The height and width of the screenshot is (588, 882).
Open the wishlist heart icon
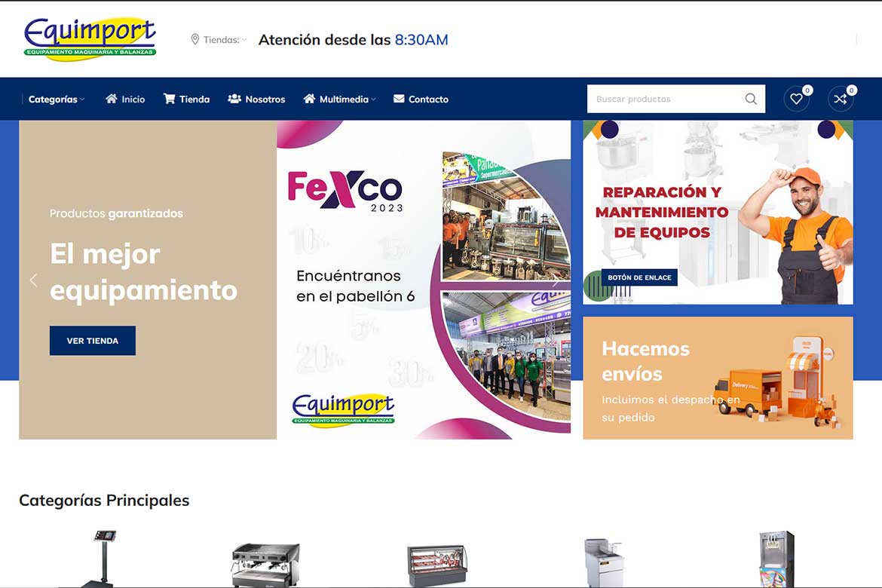click(x=797, y=99)
